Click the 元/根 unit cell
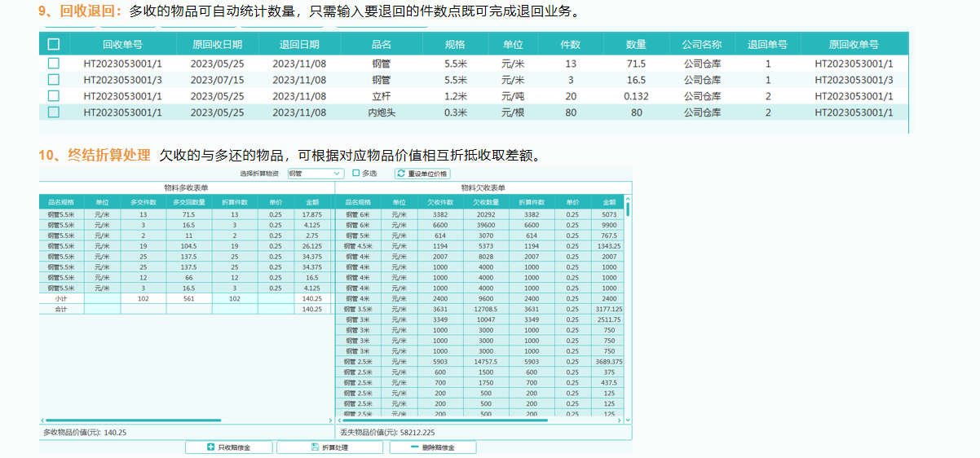980x458 pixels. pos(513,112)
